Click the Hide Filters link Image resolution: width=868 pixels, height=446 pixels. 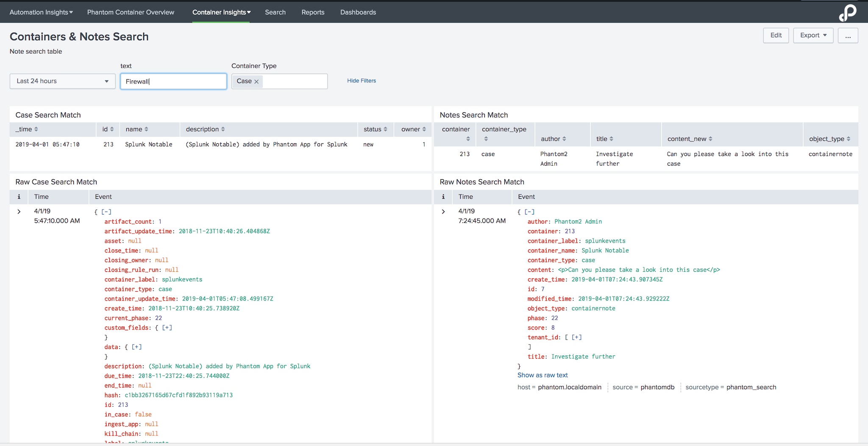[x=362, y=81]
